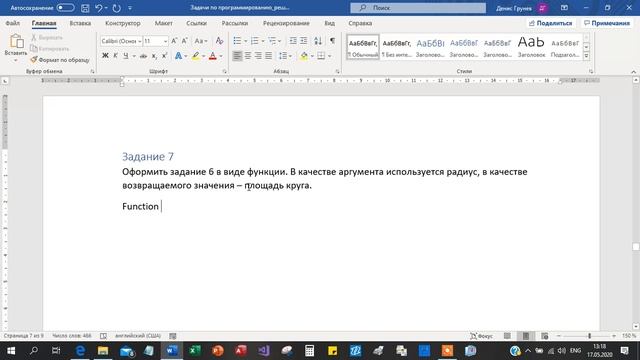Image resolution: width=640 pixels, height=360 pixels.
Task: Click the bulleted list icon
Action: [x=237, y=41]
